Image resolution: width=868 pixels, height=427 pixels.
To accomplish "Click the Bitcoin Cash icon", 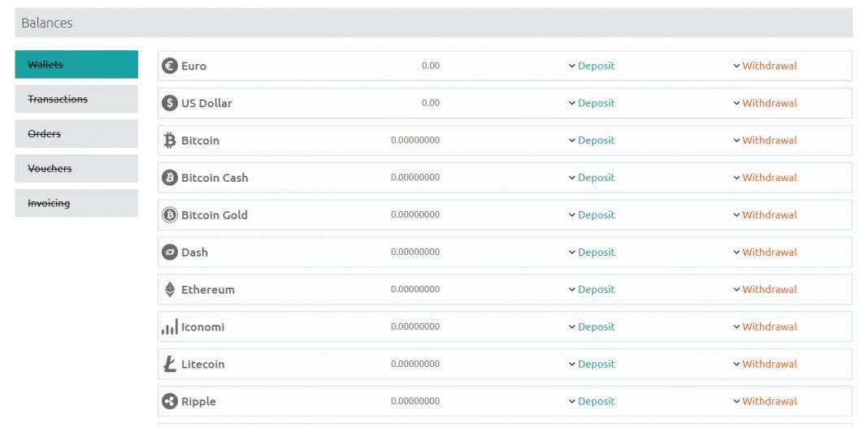I will (169, 178).
